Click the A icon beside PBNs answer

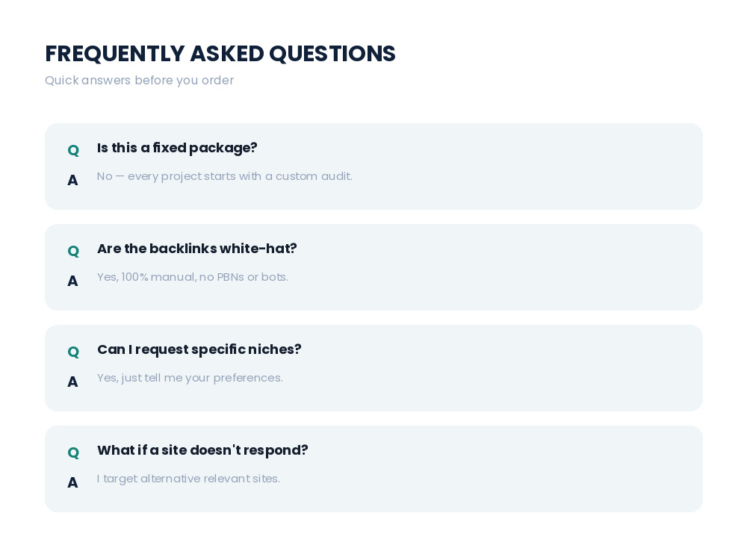(72, 281)
